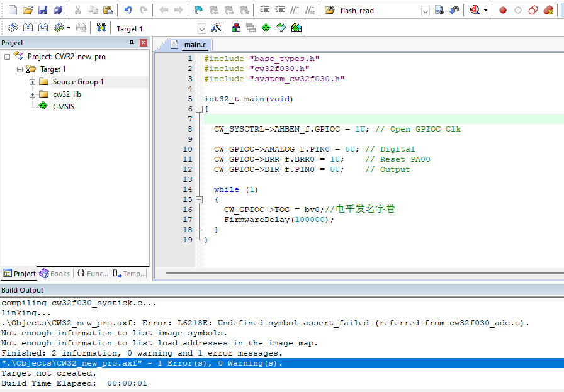Indent the selected lines

(264, 10)
